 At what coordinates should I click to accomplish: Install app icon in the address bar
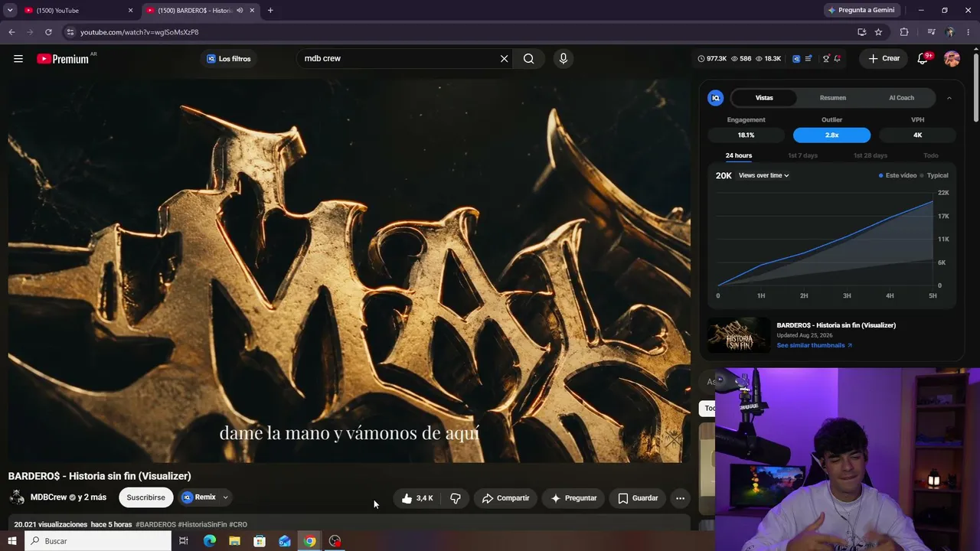pos(861,32)
